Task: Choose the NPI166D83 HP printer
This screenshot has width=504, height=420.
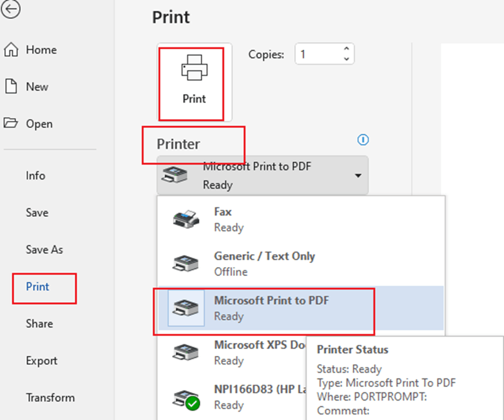Action: pos(232,397)
